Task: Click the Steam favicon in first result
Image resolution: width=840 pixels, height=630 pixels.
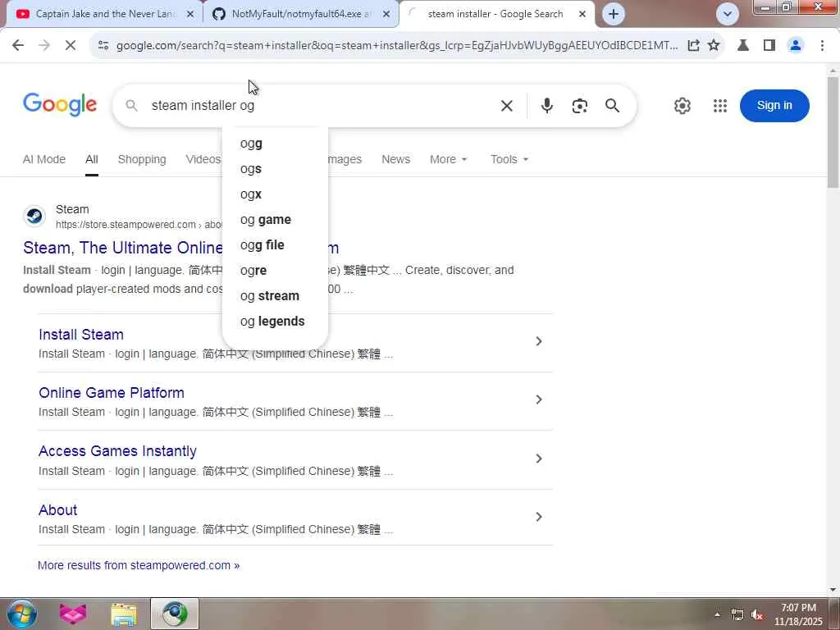Action: [34, 217]
